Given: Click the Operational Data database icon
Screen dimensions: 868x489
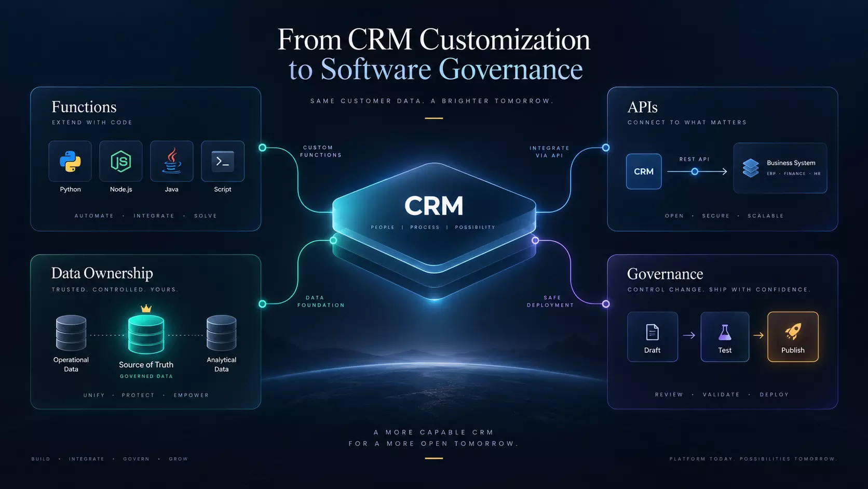Looking at the screenshot, I should click(71, 333).
